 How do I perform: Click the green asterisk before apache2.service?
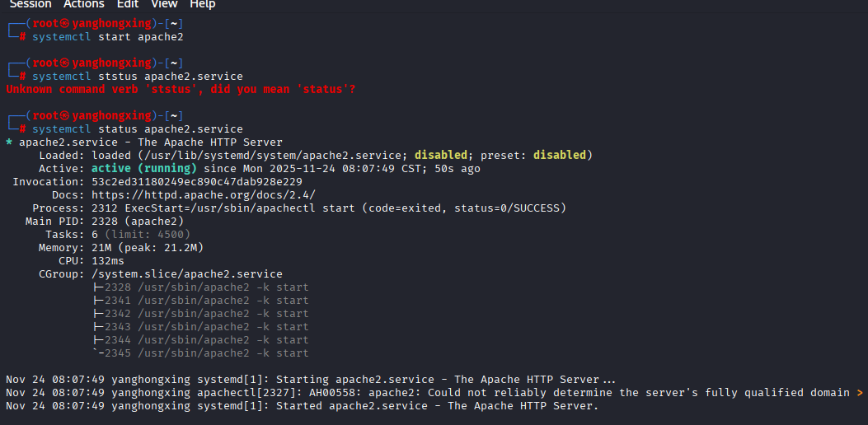click(x=9, y=142)
